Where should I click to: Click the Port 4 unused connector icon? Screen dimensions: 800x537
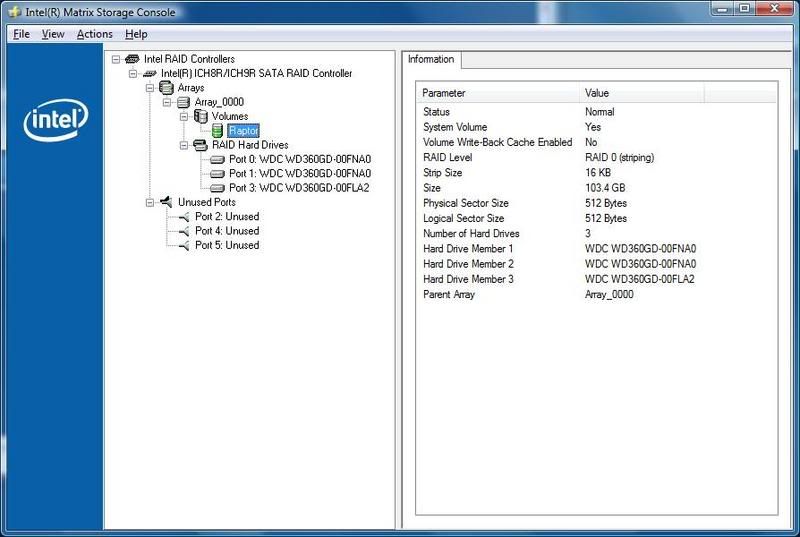click(184, 232)
